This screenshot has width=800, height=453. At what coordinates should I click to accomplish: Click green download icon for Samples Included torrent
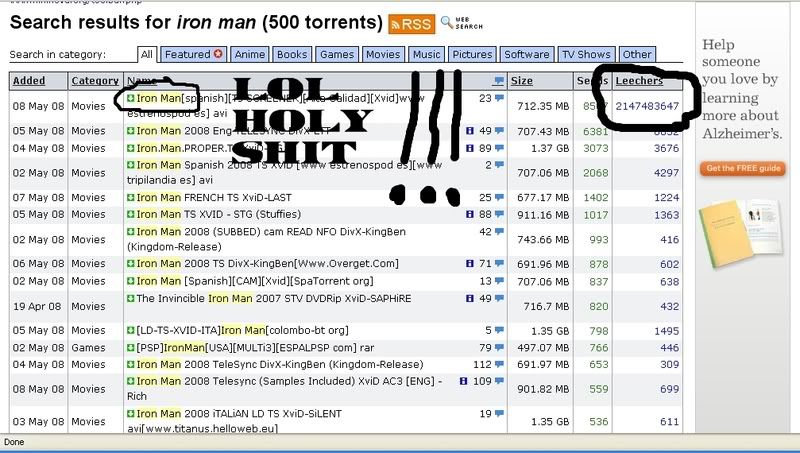point(131,381)
